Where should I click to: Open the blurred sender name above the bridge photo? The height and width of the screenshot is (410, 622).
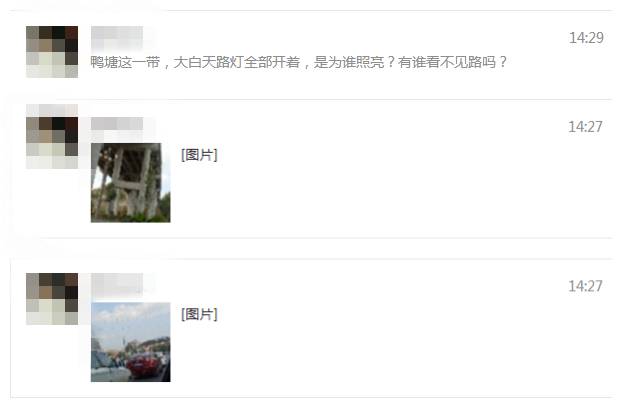(117, 124)
